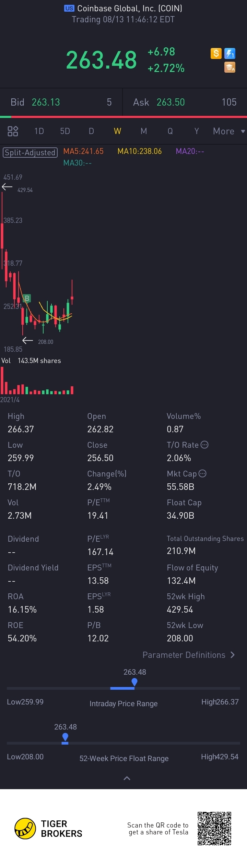Tap the Ask price 263.50
Screen dimensions: 247x868
point(170,102)
